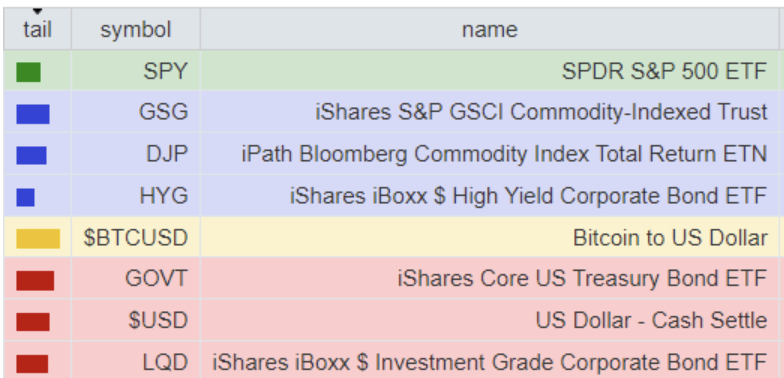Click the yellow tail bar for $BTCUSD
The width and height of the screenshot is (784, 378).
click(38, 238)
